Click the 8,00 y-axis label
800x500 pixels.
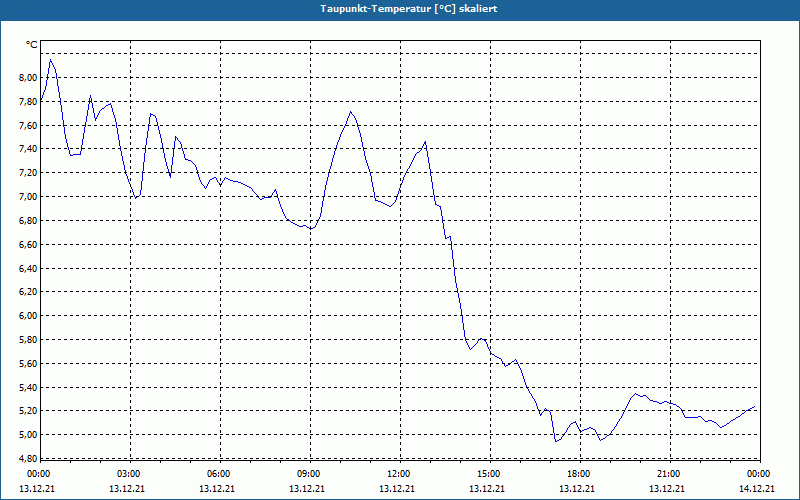[x=29, y=78]
